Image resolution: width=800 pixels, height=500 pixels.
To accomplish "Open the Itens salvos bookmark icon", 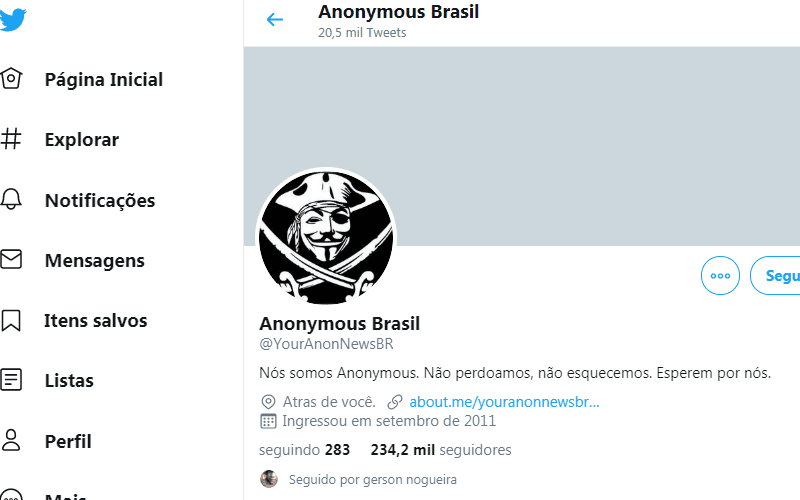I will (11, 320).
